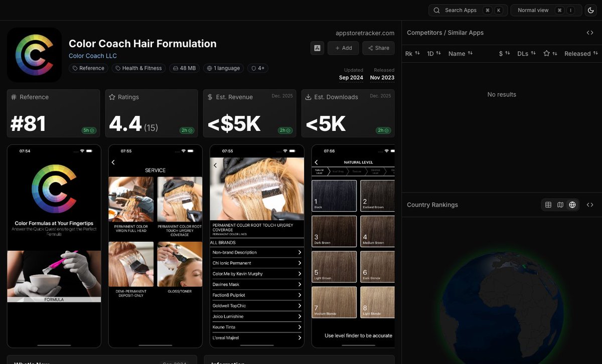Image resolution: width=602 pixels, height=364 pixels.
Task: Click the star icon beside Ratings
Action: pyautogui.click(x=112, y=97)
